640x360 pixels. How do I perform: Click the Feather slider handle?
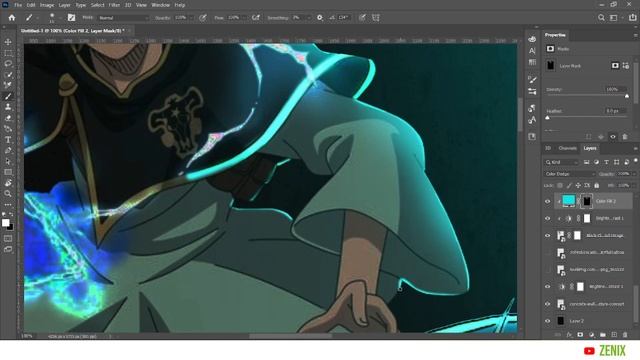(548, 118)
